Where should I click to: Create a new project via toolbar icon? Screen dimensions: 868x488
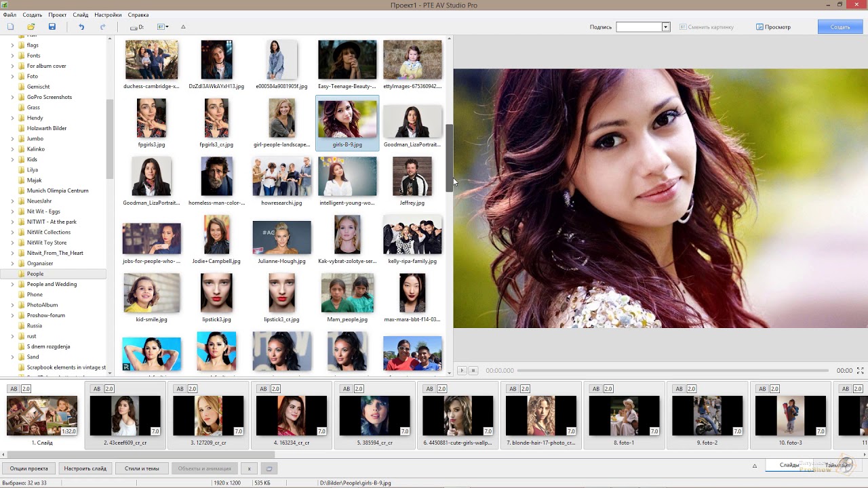(x=10, y=27)
